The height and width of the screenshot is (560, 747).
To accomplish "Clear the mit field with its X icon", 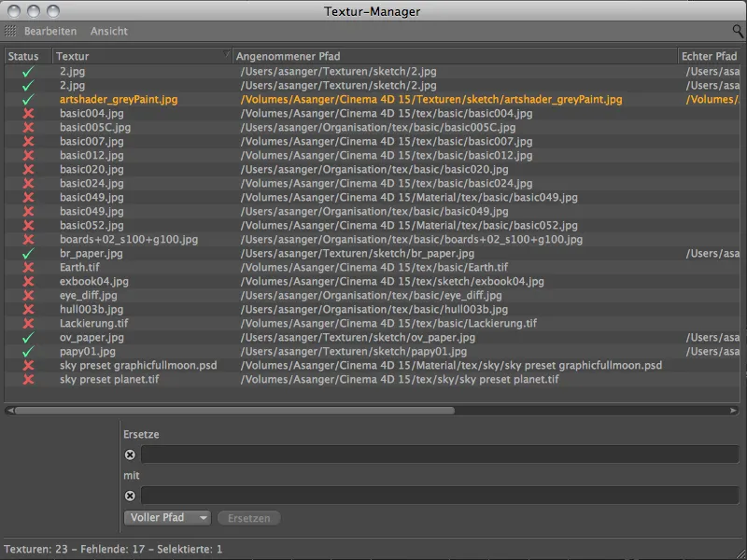I will [x=130, y=496].
